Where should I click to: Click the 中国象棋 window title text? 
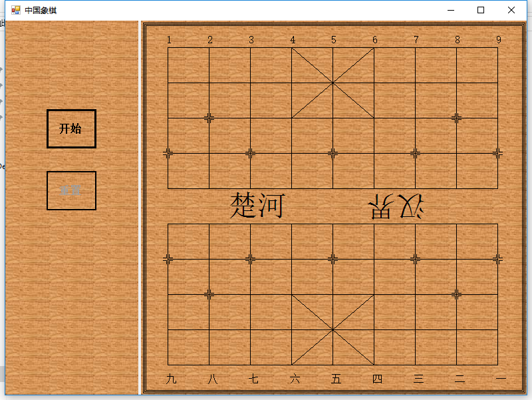click(41, 10)
